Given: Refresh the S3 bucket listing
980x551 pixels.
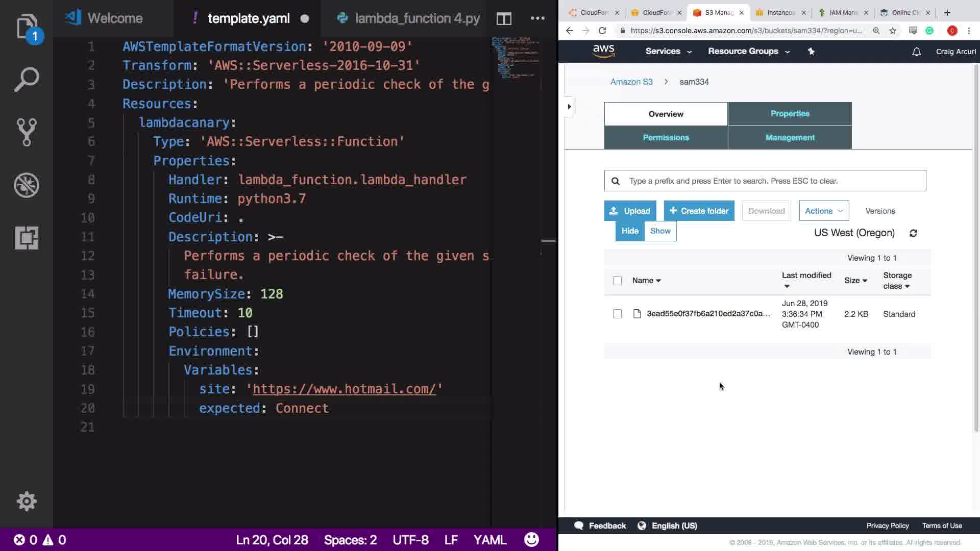Looking at the screenshot, I should [x=913, y=233].
